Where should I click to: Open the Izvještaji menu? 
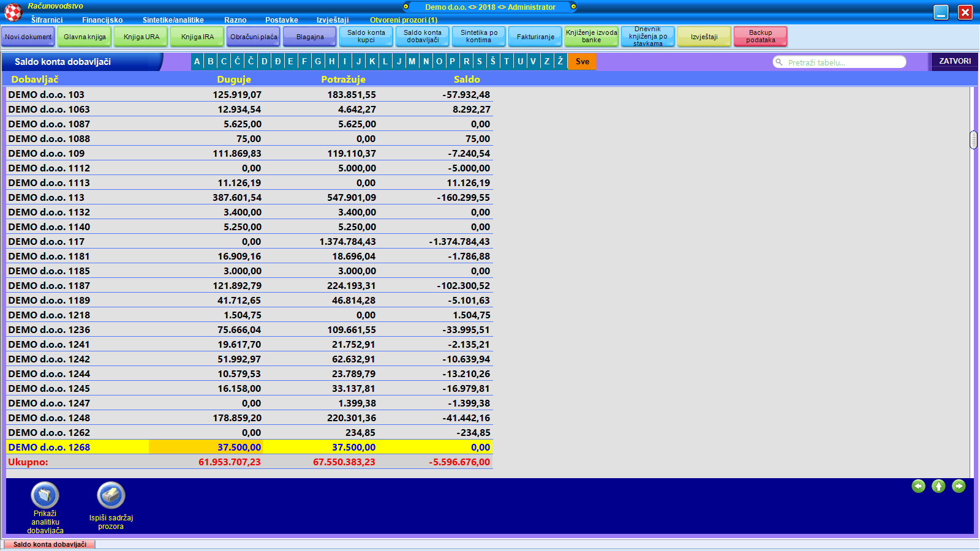332,20
